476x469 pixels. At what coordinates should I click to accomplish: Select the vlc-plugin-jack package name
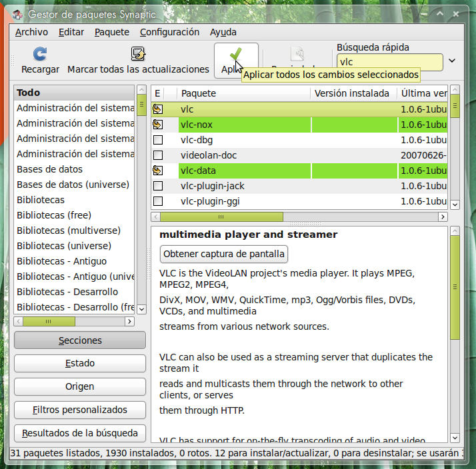(213, 186)
